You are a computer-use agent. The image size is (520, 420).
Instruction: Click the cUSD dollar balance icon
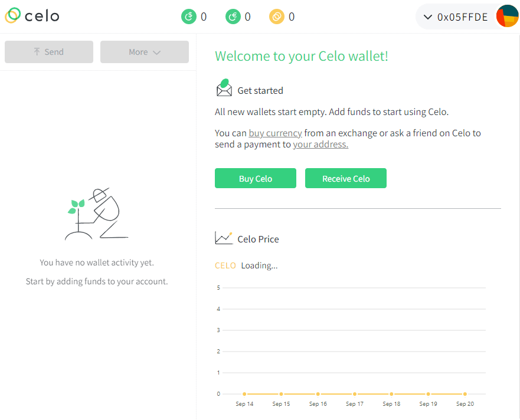(x=188, y=17)
